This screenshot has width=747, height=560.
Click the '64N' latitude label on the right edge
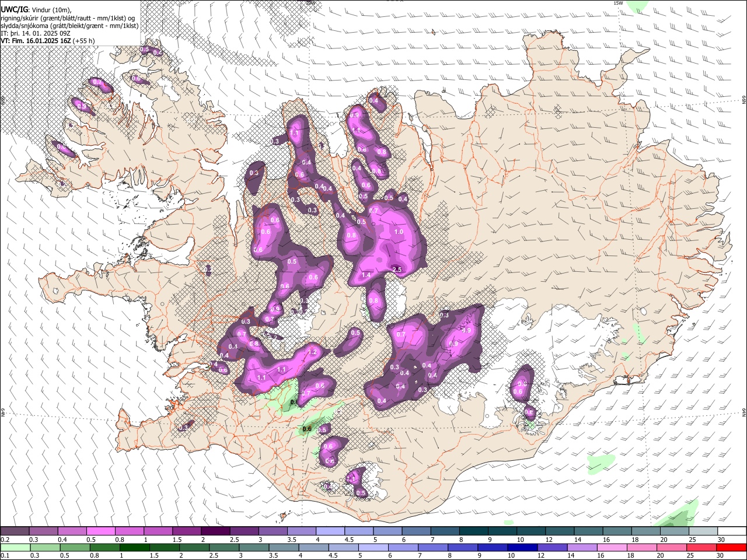(x=744, y=412)
